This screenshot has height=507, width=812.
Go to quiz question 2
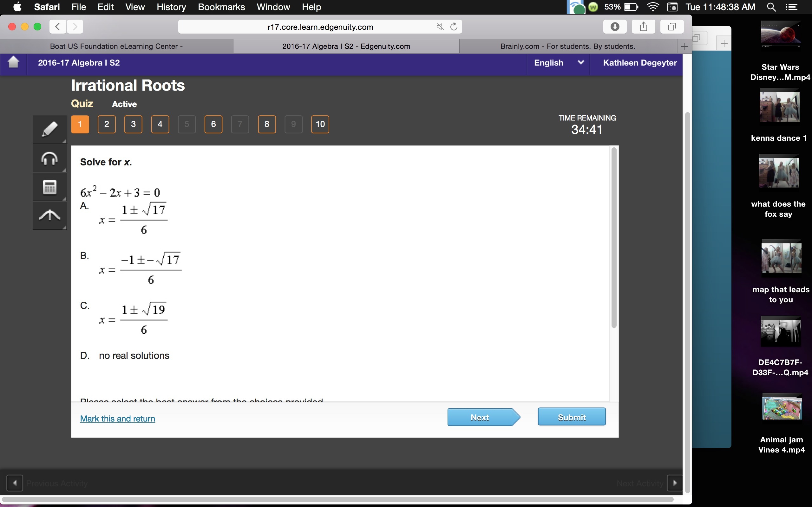pyautogui.click(x=106, y=125)
